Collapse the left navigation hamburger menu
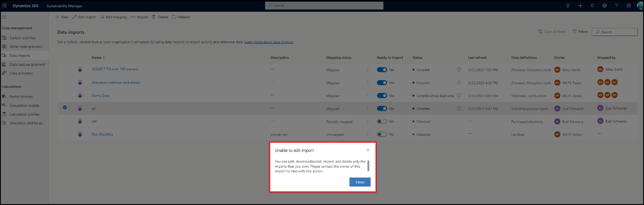Viewport: 644px width, 205px height. point(4,17)
